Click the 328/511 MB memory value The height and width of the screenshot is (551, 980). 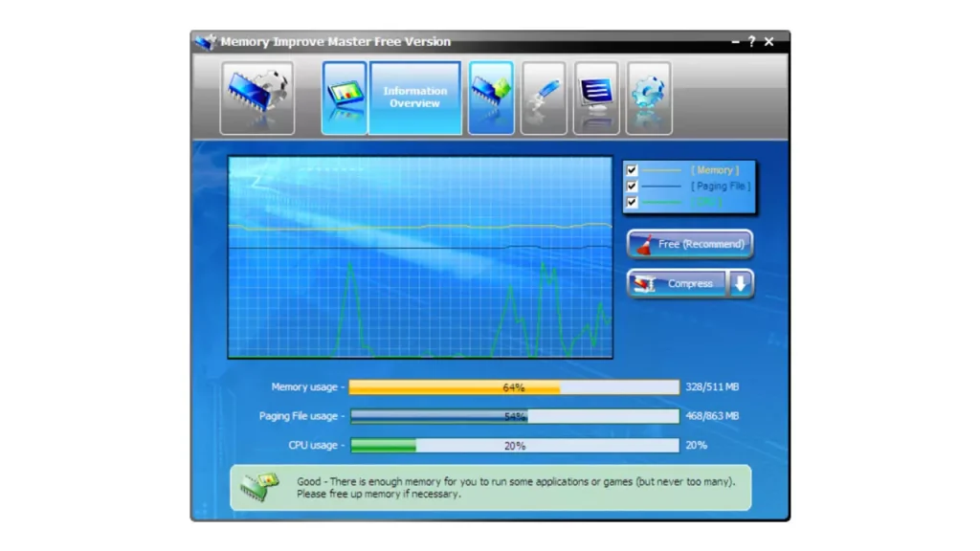(x=712, y=387)
